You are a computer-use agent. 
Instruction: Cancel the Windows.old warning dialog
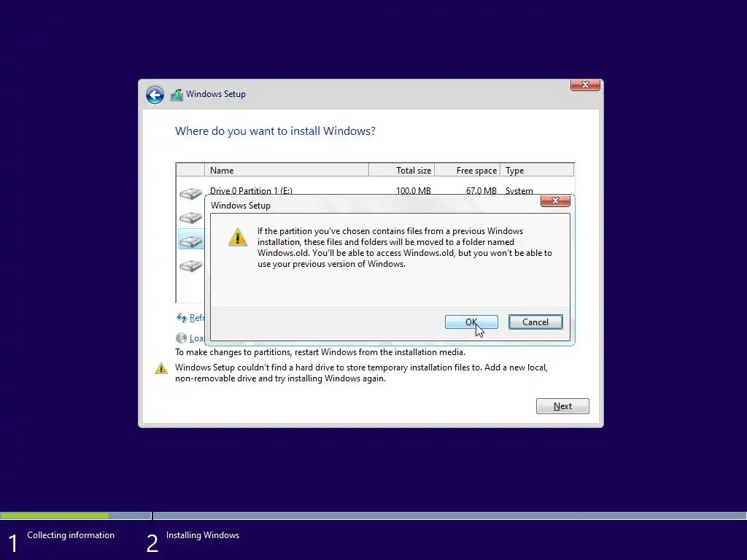pyautogui.click(x=535, y=322)
